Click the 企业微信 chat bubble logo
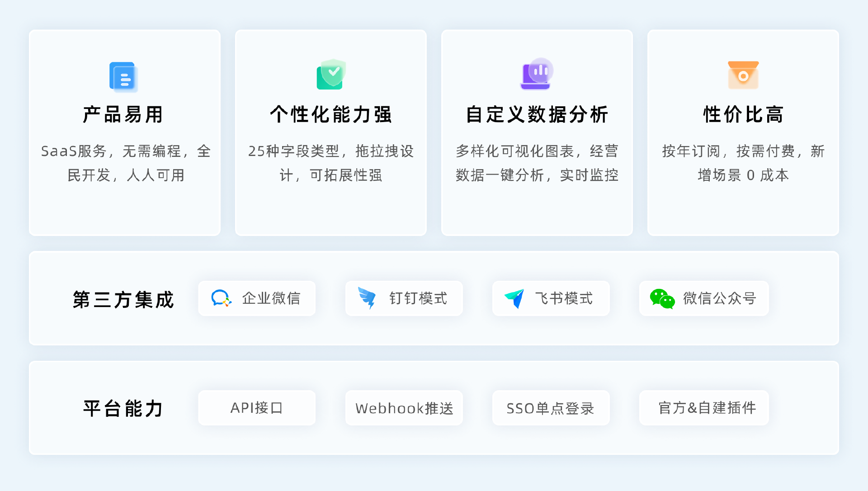Viewport: 868px width, 491px height. point(221,298)
